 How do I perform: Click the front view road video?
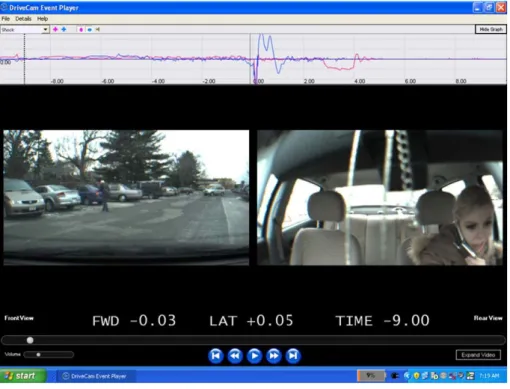[x=126, y=198]
